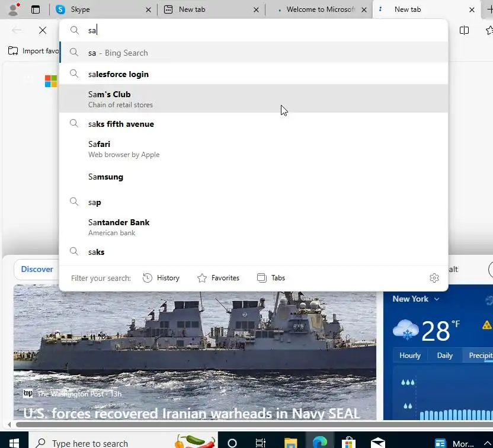Filter search by Tabs
Screen dimensions: 493x448
click(x=271, y=278)
